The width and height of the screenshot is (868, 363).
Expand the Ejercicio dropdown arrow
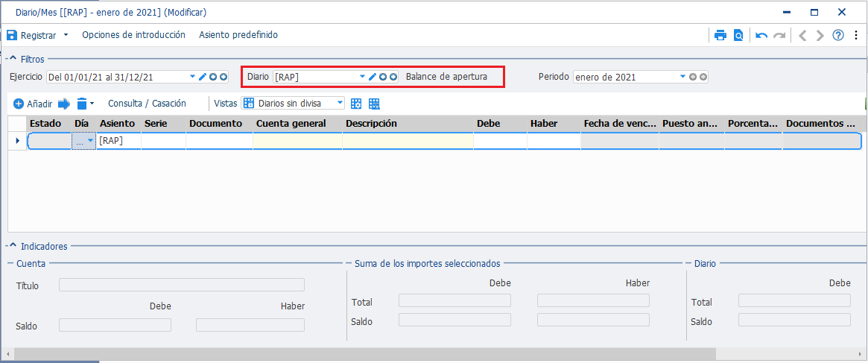193,77
